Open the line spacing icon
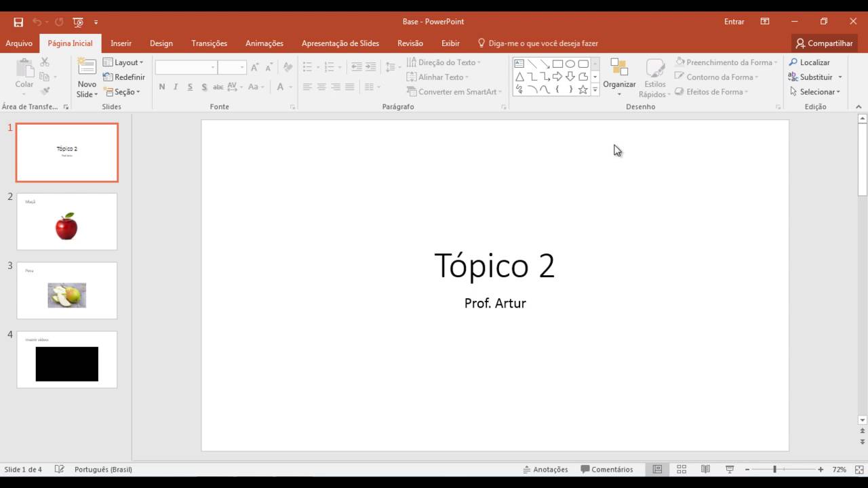 391,67
